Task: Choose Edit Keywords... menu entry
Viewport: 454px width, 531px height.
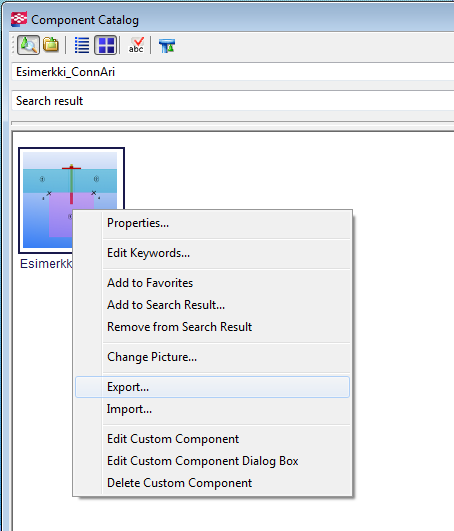Action: [x=212, y=253]
